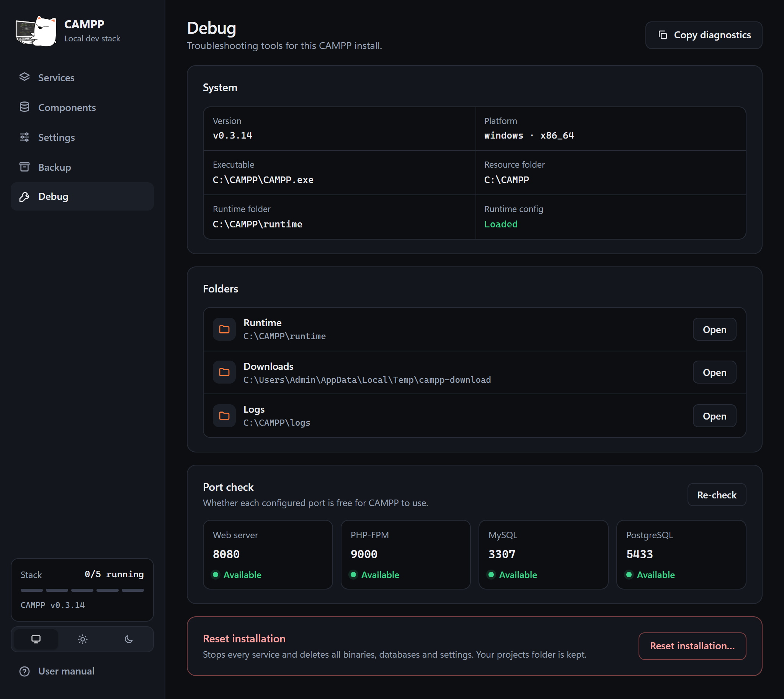Screen dimensions: 784x699
Task: Click the Web server 8080 port card
Action: [x=268, y=555]
